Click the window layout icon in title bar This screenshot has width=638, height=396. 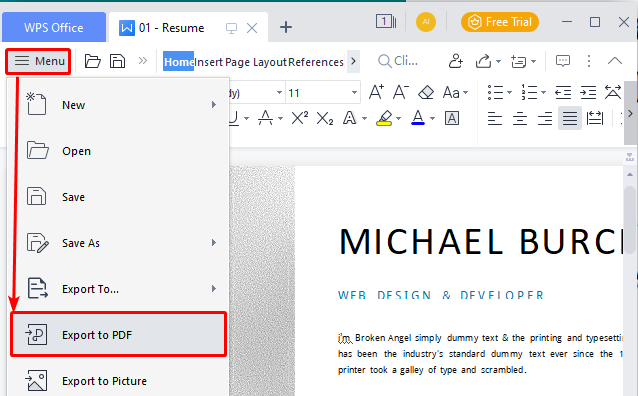(x=386, y=22)
